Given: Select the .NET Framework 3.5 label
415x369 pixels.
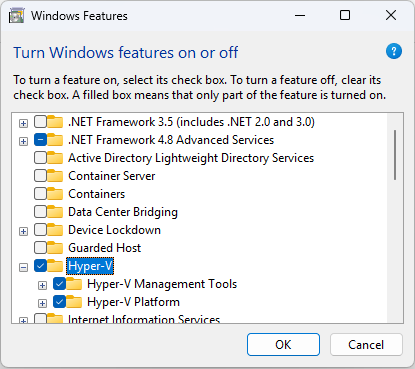Looking at the screenshot, I should 191,122.
